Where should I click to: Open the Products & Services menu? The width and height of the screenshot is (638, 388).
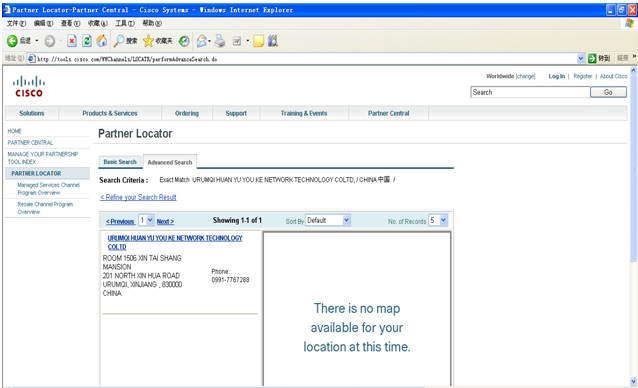click(110, 113)
